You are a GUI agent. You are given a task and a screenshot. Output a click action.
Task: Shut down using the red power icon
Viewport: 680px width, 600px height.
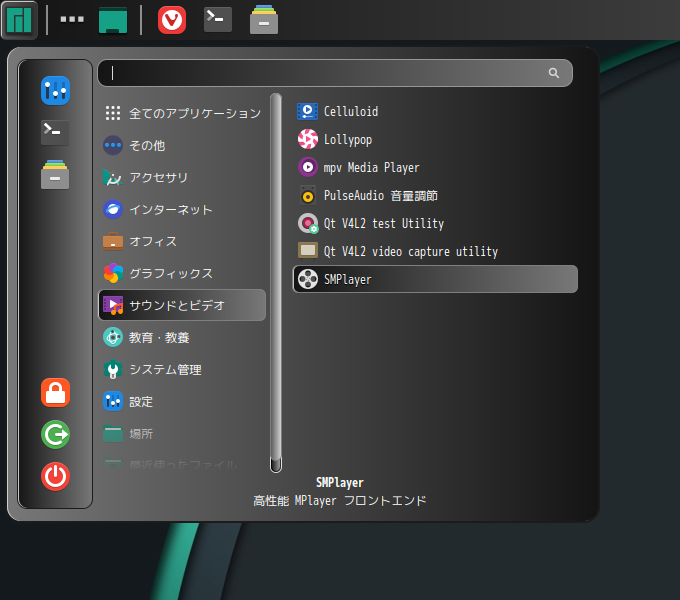pos(56,476)
